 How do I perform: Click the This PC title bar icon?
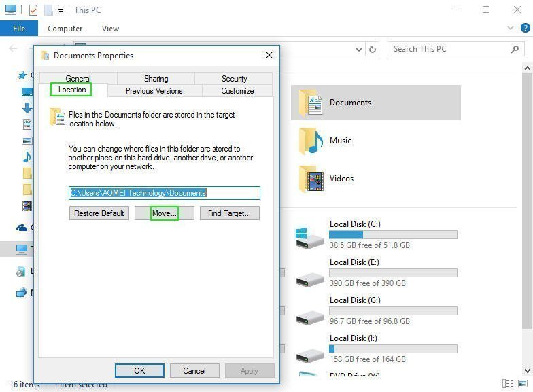point(11,10)
